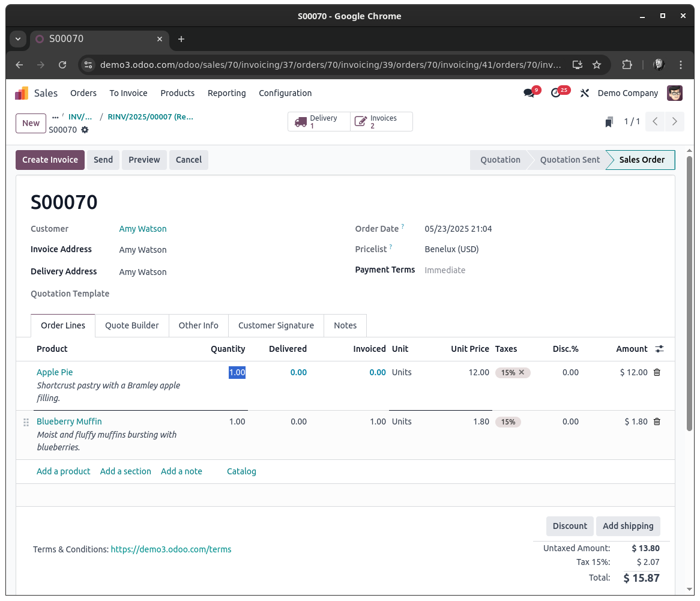Click the Add a note link
This screenshot has height=601, width=700.
(x=181, y=471)
